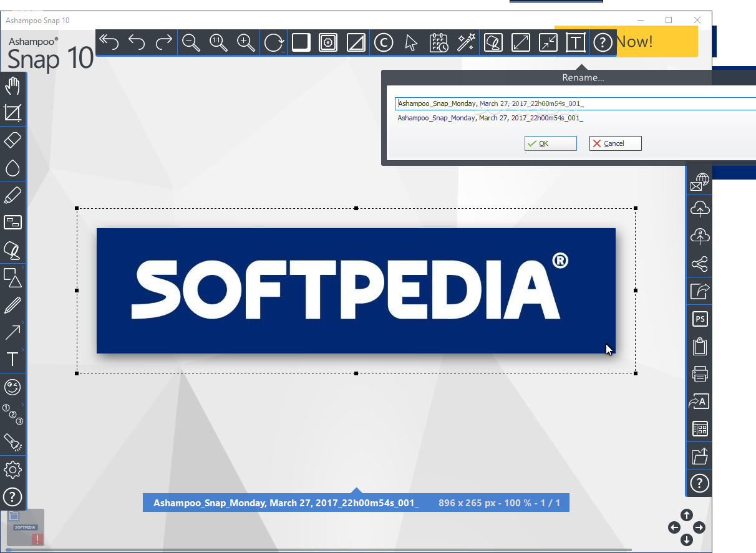Add a copyright watermark icon

click(384, 42)
